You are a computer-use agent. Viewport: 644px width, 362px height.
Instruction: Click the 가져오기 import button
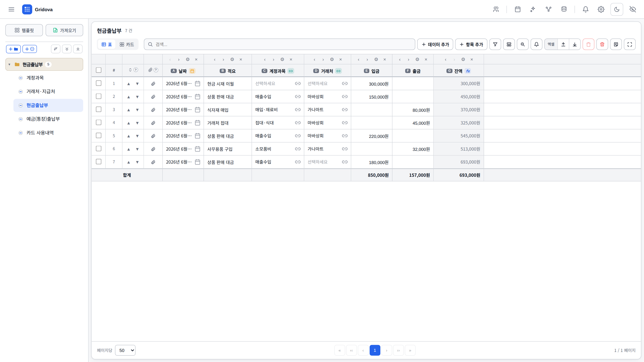pos(64,30)
